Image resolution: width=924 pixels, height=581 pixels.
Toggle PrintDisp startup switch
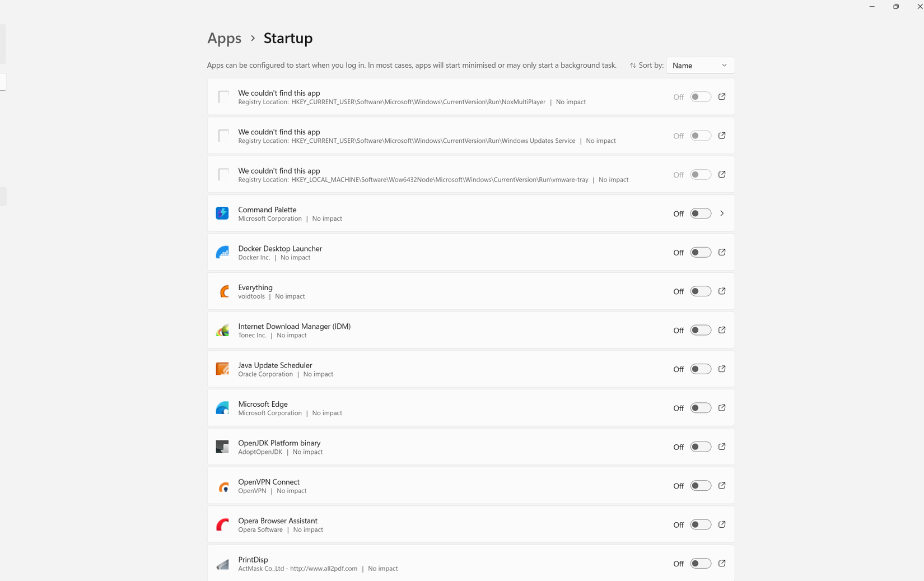pyautogui.click(x=701, y=563)
